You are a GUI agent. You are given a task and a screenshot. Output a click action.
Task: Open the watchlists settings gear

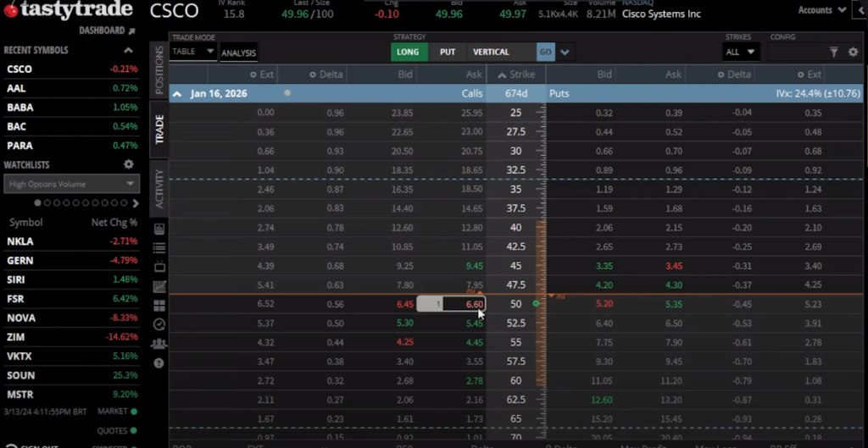pyautogui.click(x=129, y=164)
